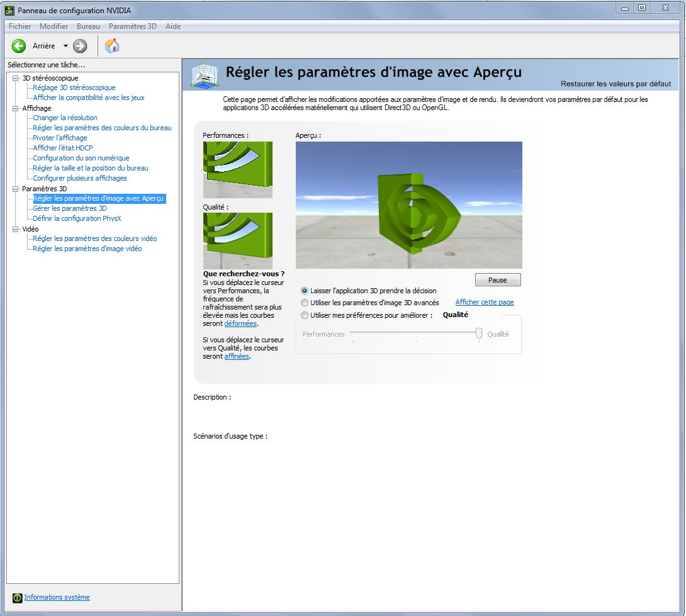Click the Paramètres 3D category label in the tree
This screenshot has width=686, height=616.
click(x=45, y=189)
